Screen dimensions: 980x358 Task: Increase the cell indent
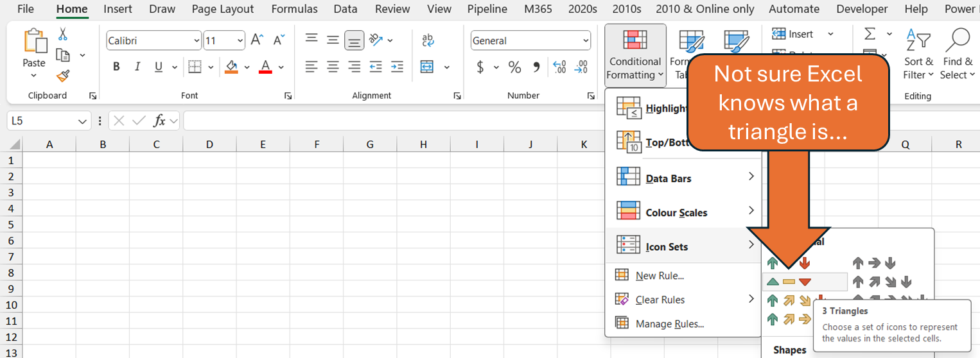(397, 67)
